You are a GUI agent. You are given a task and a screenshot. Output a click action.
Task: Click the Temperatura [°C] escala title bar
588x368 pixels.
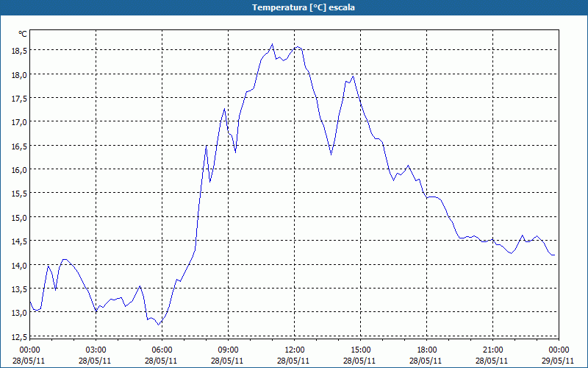[x=294, y=7]
